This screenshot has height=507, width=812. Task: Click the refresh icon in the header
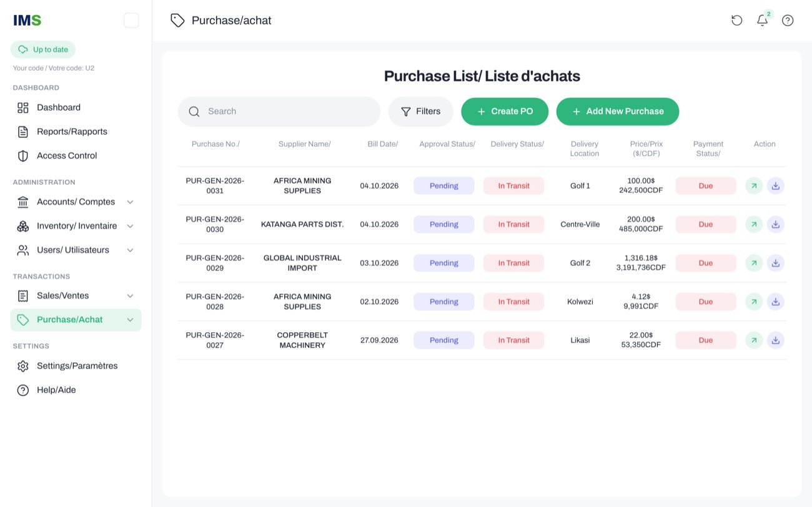[737, 21]
